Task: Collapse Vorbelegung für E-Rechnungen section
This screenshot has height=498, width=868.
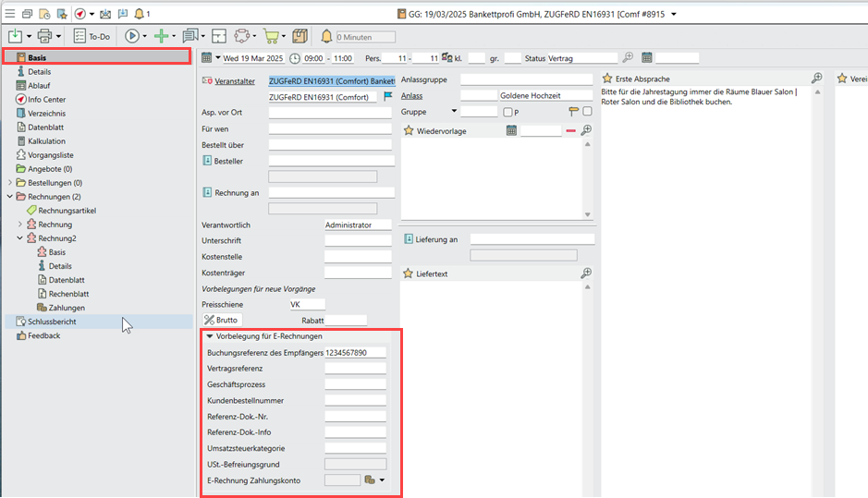Action: coord(210,336)
